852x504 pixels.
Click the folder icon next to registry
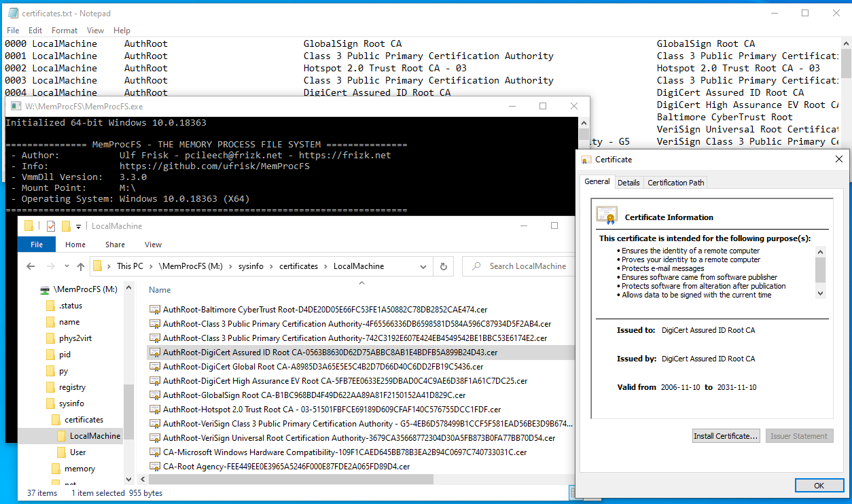click(x=50, y=387)
